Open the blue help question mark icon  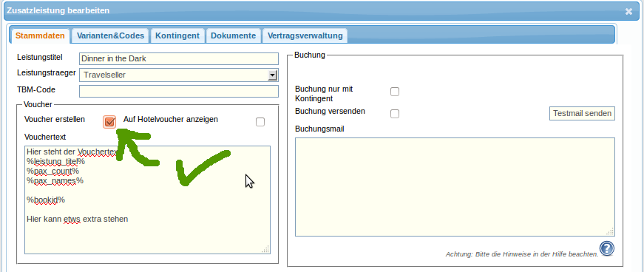(606, 248)
